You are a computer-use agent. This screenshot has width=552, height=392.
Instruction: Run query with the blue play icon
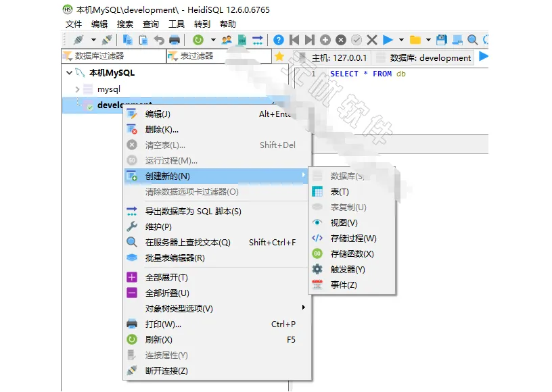388,40
